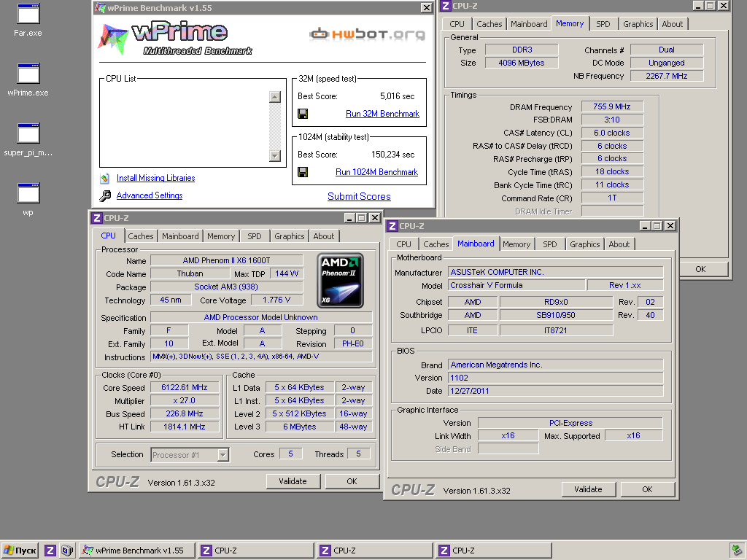
Task: Click AMD Phenom II X6 1600T name field
Action: coord(226,260)
